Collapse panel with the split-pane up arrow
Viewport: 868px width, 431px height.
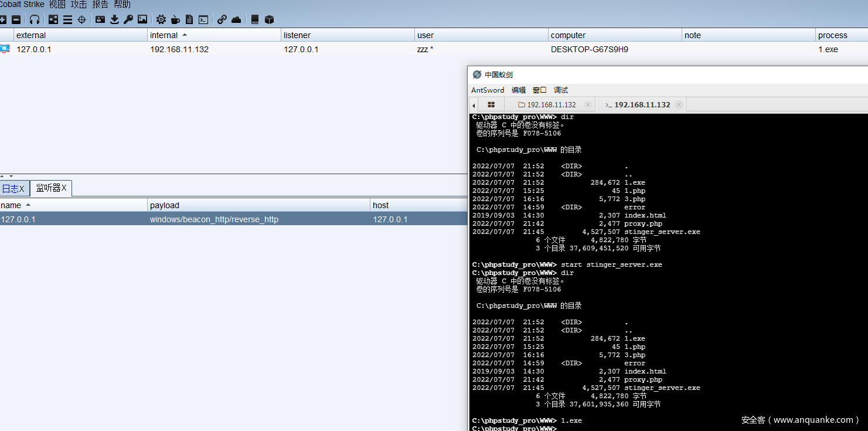click(2, 176)
